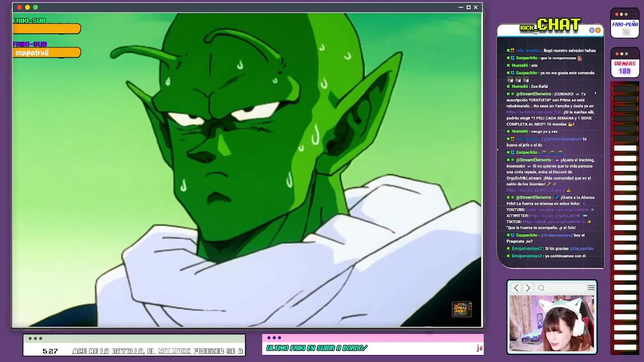Click the scrolling Freezer ticker text
The width and height of the screenshot is (644, 362).
158,351
